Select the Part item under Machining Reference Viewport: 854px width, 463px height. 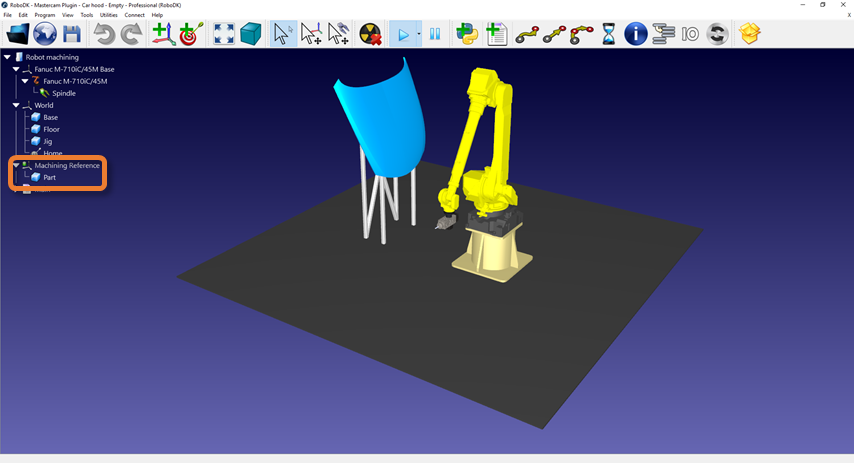49,177
